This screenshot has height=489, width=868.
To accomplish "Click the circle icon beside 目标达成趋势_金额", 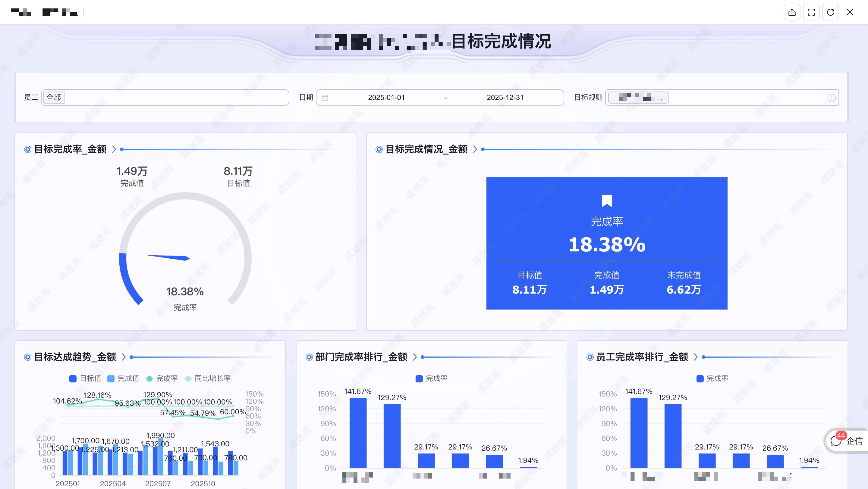I will click(x=28, y=357).
